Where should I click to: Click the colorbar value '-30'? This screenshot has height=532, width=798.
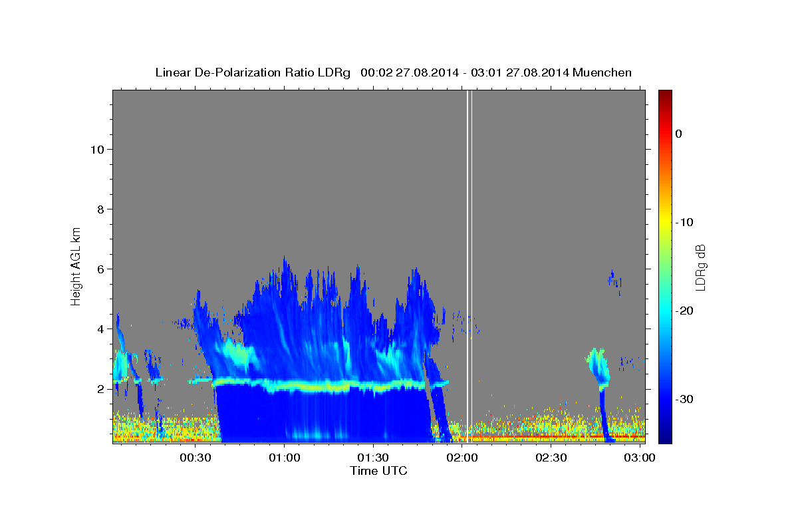pyautogui.click(x=685, y=399)
